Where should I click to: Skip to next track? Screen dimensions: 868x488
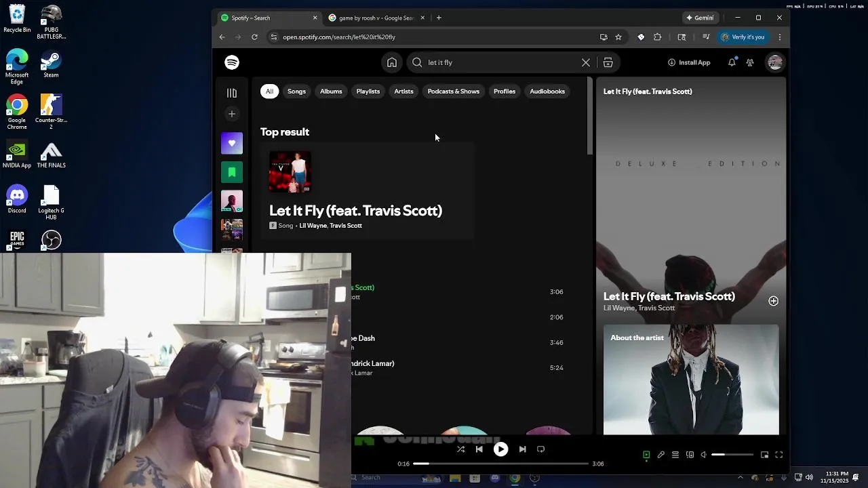522,449
